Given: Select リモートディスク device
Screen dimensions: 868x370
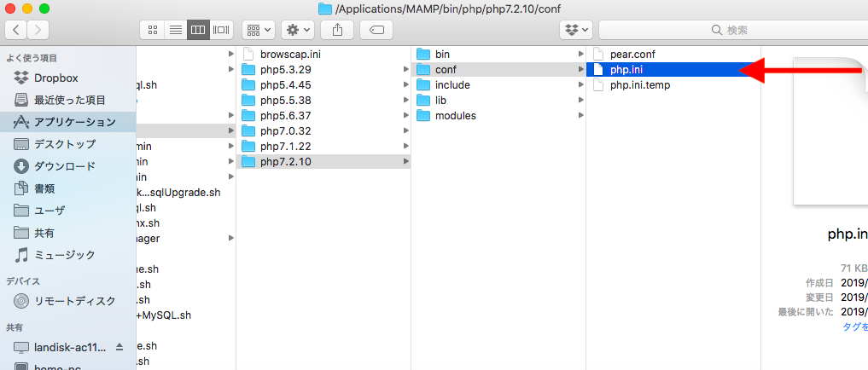Looking at the screenshot, I should tap(67, 302).
